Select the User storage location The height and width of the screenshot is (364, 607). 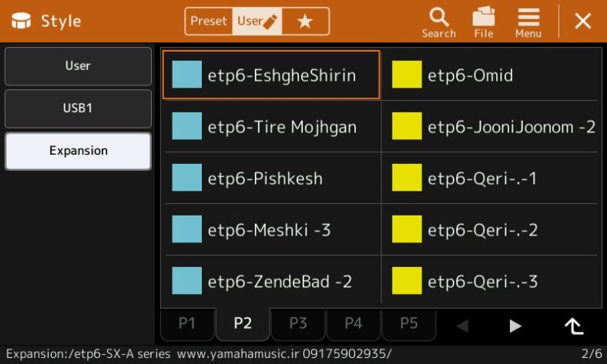click(78, 66)
